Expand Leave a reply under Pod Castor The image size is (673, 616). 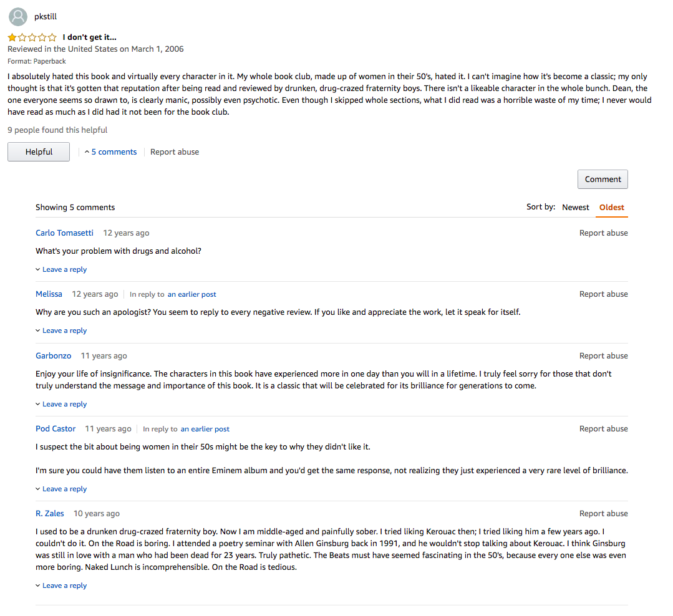(61, 489)
